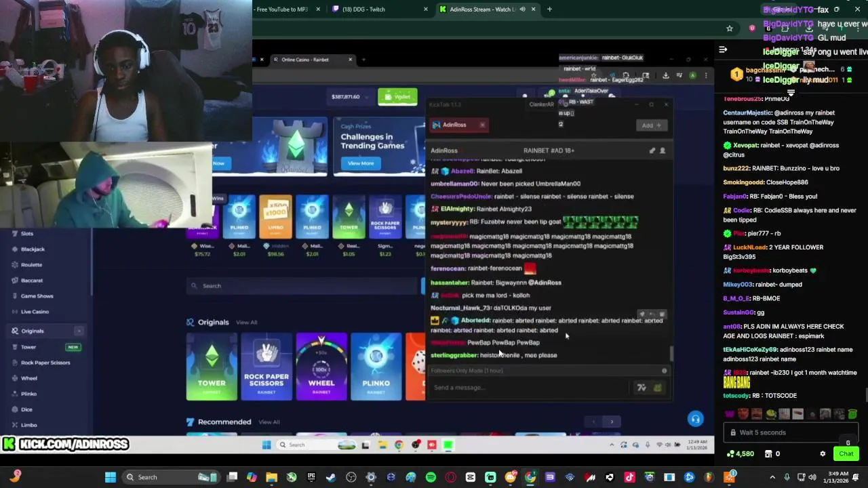Viewport: 868px width, 488px height.
Task: Go to next Recommended carousel page
Action: (612, 422)
